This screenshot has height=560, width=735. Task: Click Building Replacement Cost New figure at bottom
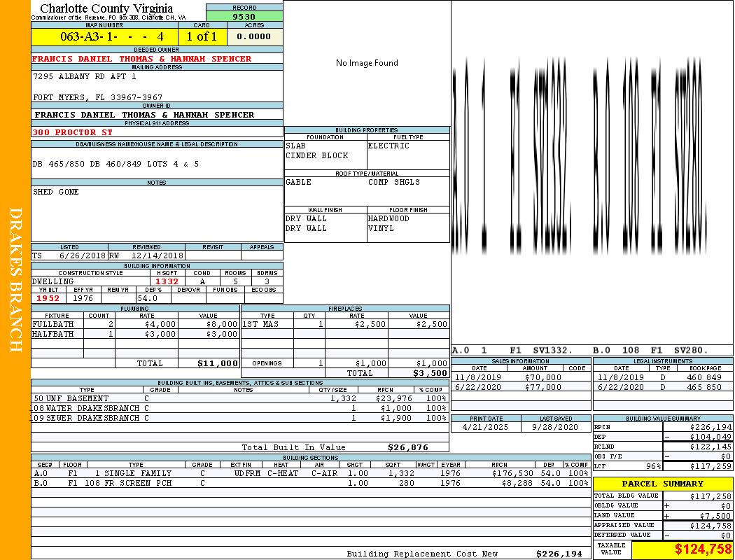[559, 554]
